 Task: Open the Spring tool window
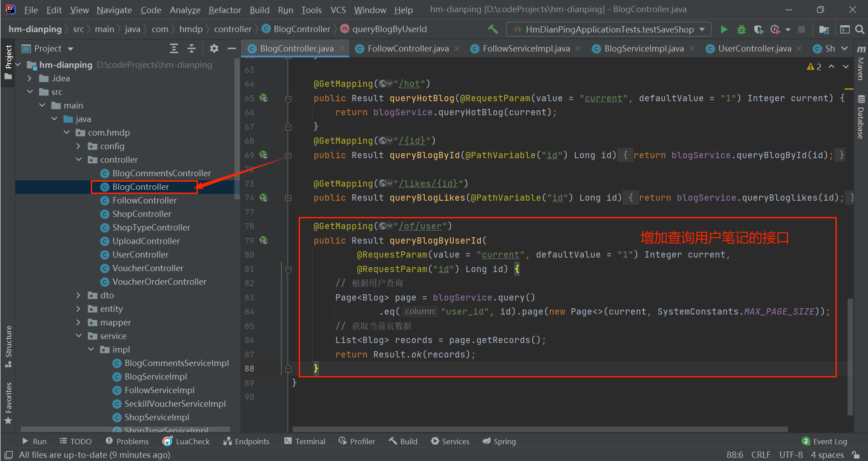coord(499,442)
